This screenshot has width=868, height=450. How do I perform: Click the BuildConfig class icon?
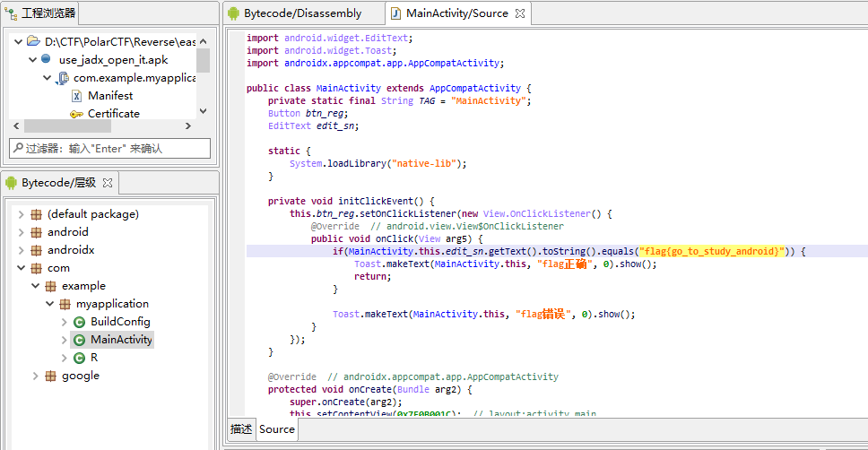79,322
